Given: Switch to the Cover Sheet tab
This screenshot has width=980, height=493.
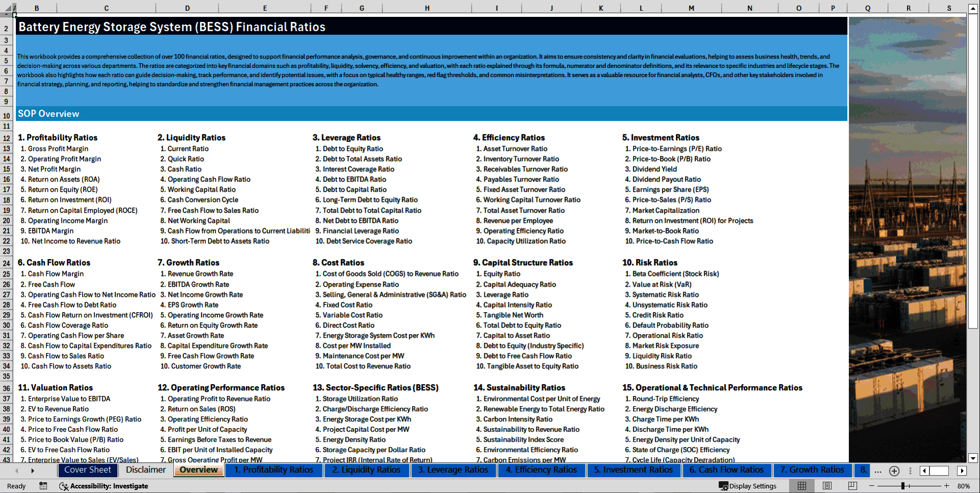Looking at the screenshot, I should tap(87, 470).
